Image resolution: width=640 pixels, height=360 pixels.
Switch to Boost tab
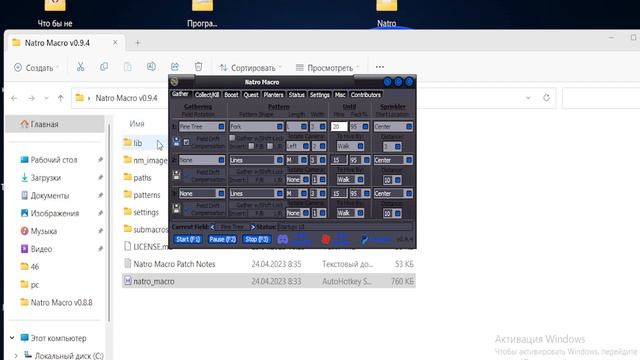tap(231, 95)
